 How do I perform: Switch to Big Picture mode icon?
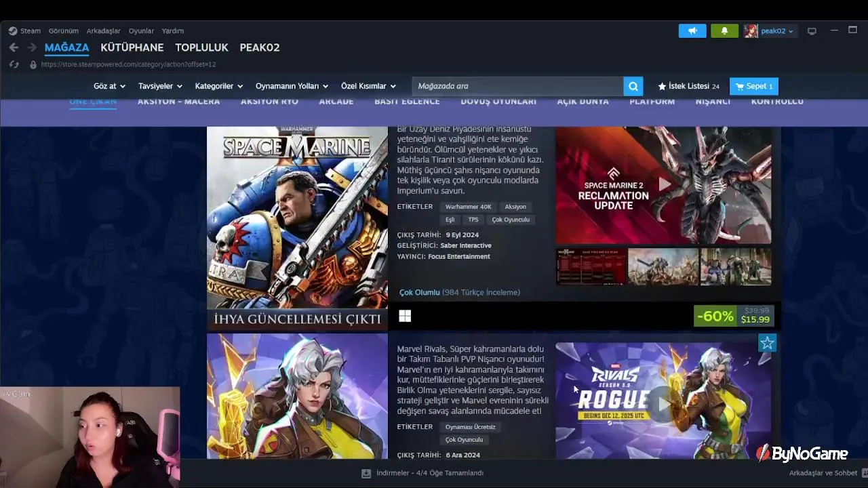[x=812, y=30]
